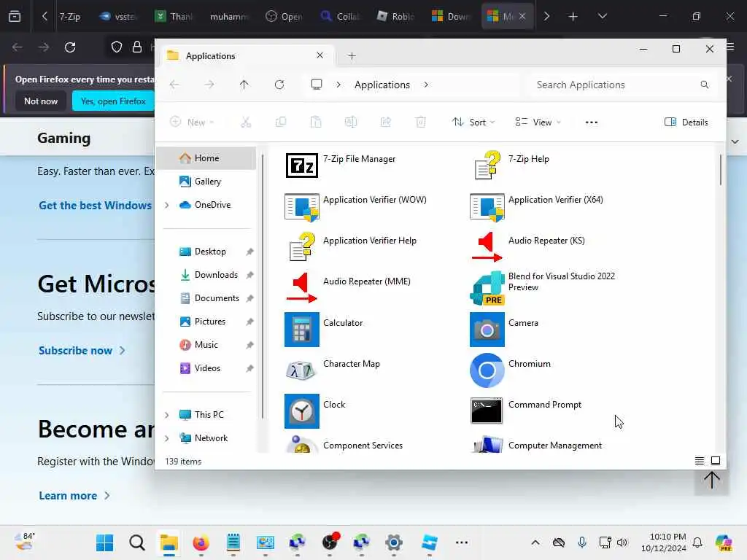Open taskbar Search
747x560 pixels.
pyautogui.click(x=136, y=542)
